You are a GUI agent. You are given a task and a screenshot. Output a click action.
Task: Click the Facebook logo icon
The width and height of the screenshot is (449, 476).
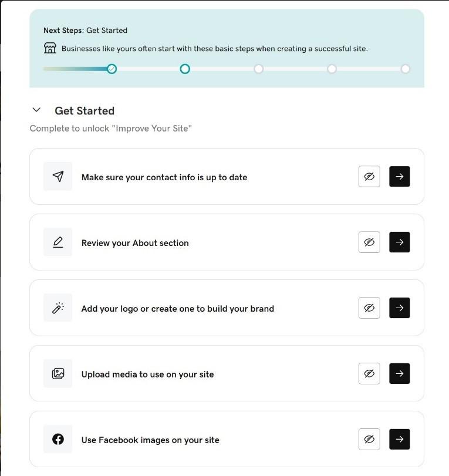58,439
